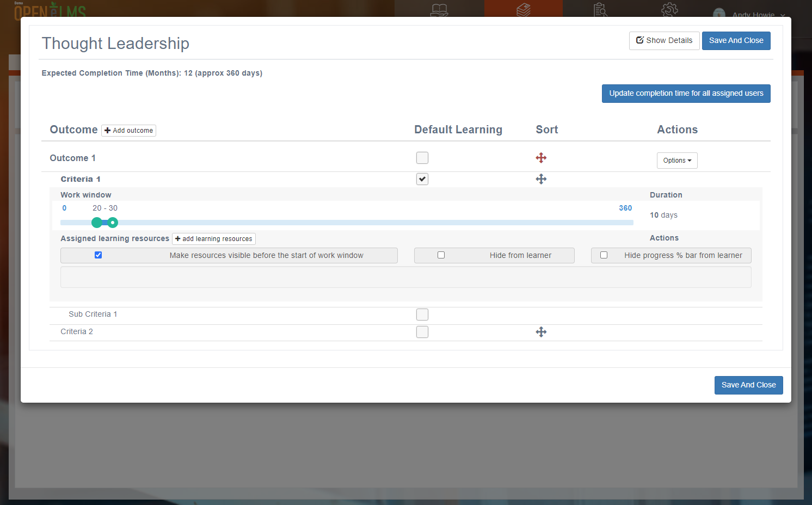Click the bottom Save And Close button
Screen dimensions: 812x505
[x=749, y=385]
